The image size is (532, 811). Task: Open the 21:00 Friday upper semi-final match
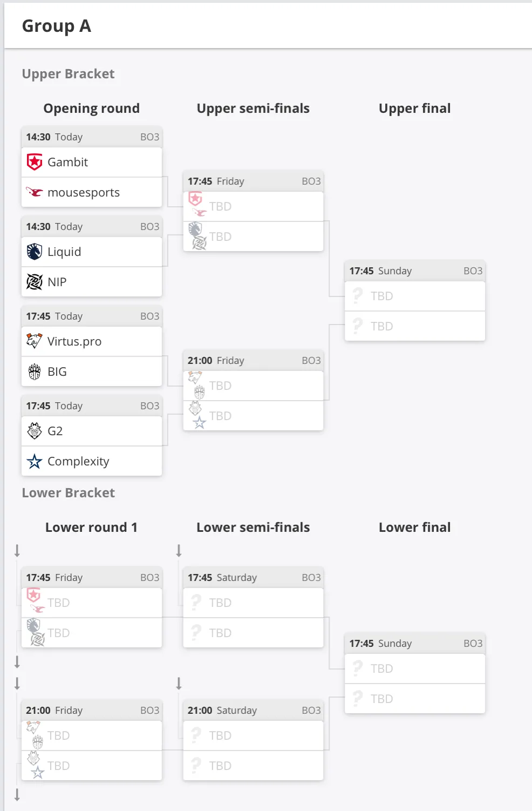[254, 360]
